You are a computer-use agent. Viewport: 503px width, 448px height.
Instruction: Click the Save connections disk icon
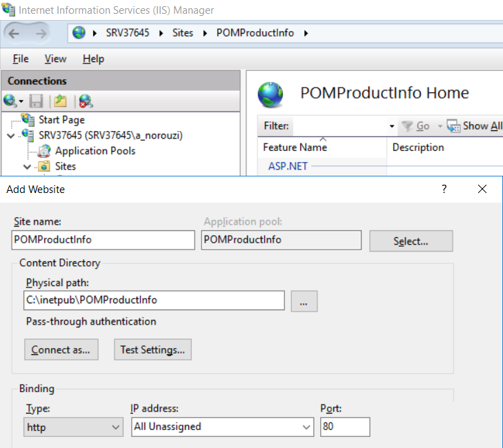36,101
